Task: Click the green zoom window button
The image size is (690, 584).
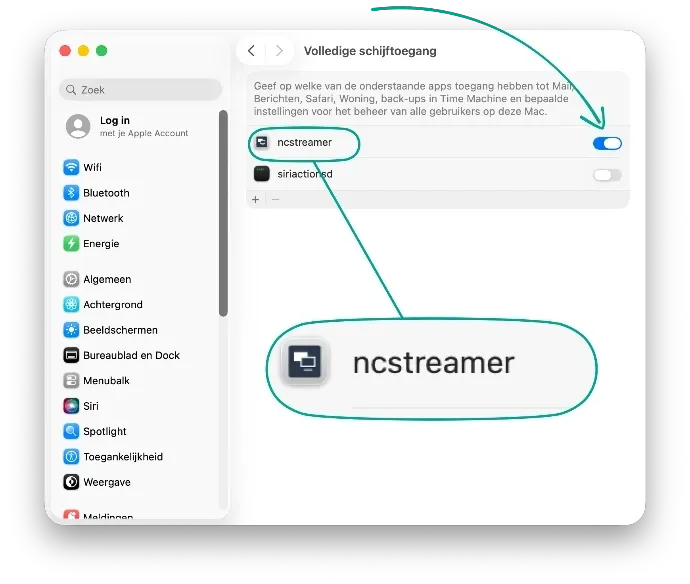Action: coord(102,51)
